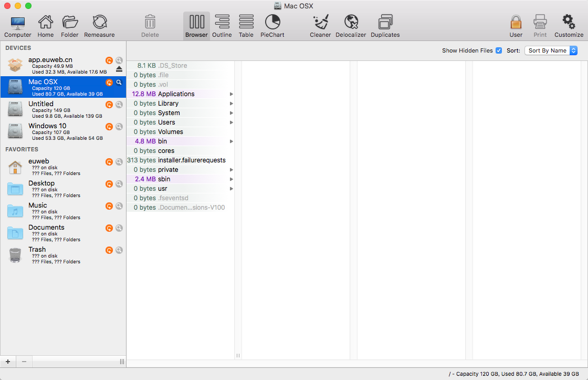Remeasure app.euweb.cn with orange icon
The height and width of the screenshot is (380, 588).
(x=109, y=60)
